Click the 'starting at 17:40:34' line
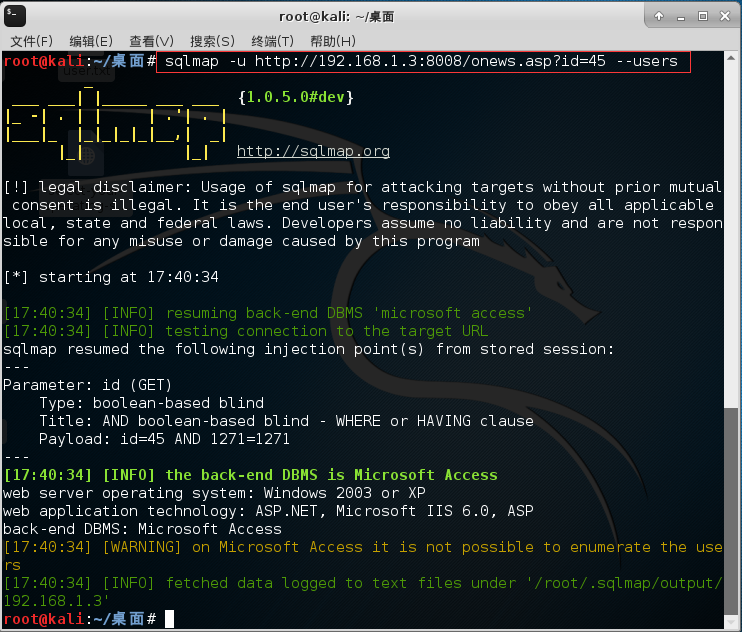This screenshot has height=632, width=742. [x=111, y=277]
